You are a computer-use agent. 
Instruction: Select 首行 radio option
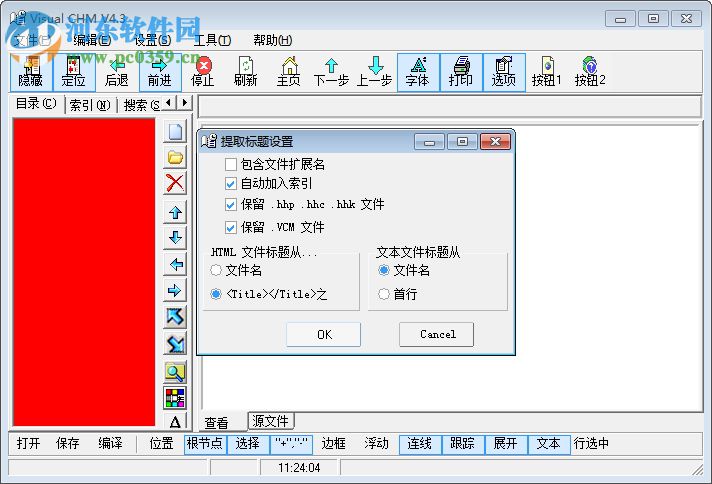tap(384, 294)
